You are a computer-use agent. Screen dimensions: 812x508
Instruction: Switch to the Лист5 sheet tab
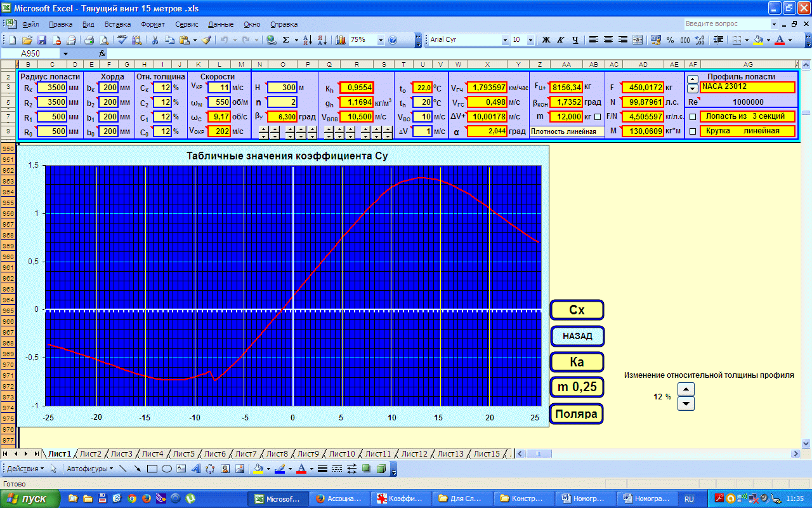[x=183, y=453]
